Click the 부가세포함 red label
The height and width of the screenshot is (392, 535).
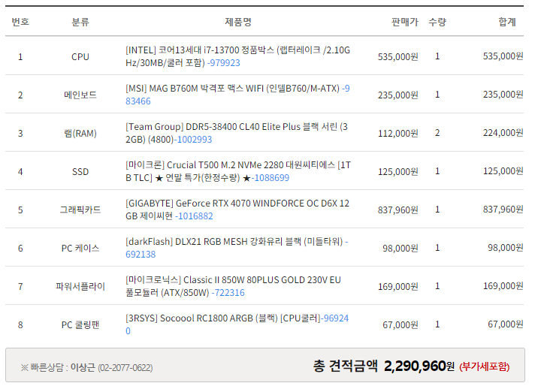coord(484,366)
